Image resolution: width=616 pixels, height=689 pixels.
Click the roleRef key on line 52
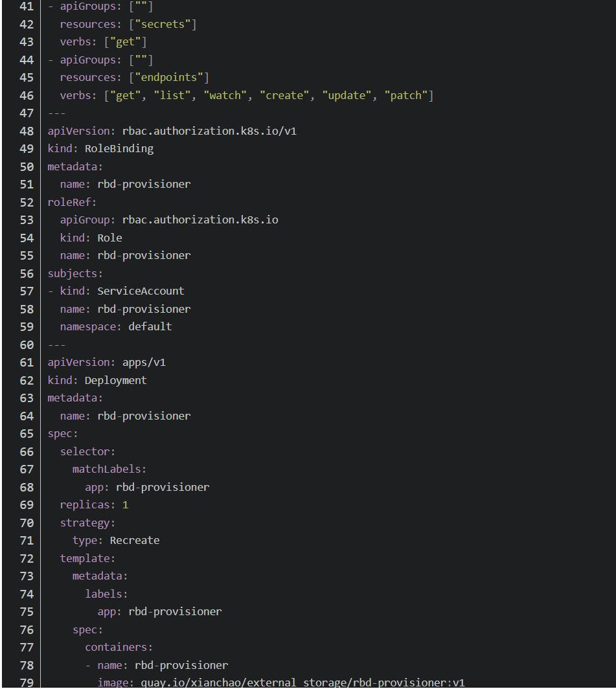pyautogui.click(x=72, y=202)
